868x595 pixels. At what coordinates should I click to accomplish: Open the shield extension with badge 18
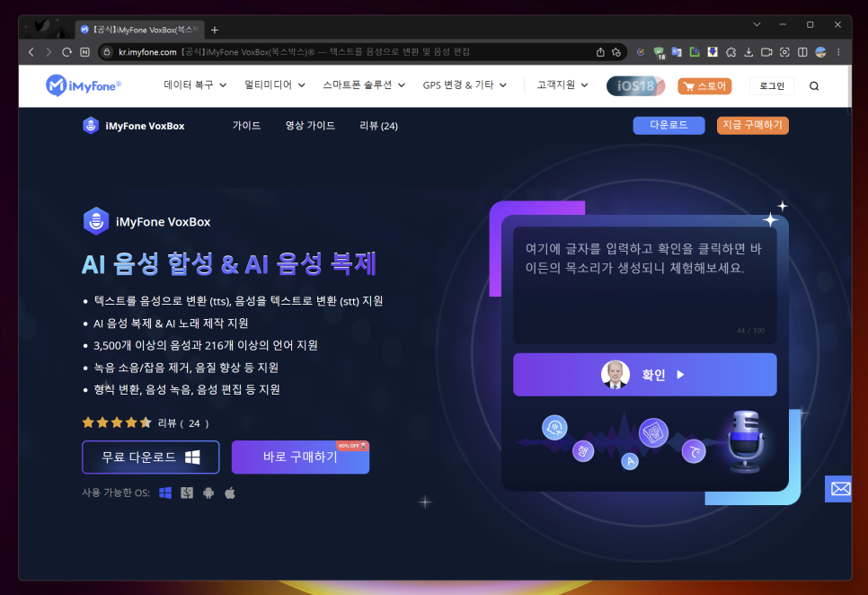point(659,53)
